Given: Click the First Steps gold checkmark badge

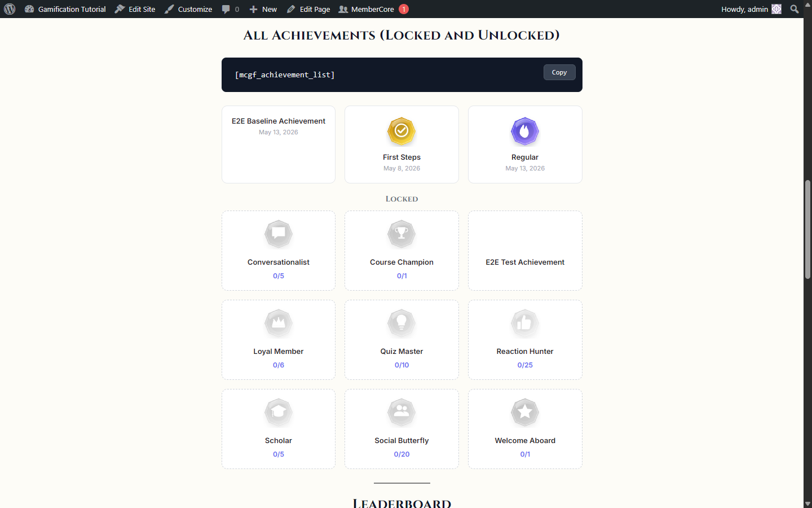Looking at the screenshot, I should click(x=401, y=131).
